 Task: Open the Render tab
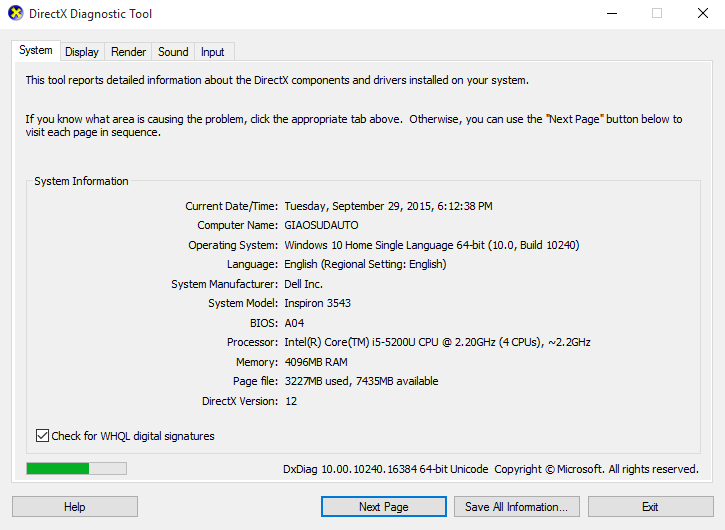pos(128,52)
